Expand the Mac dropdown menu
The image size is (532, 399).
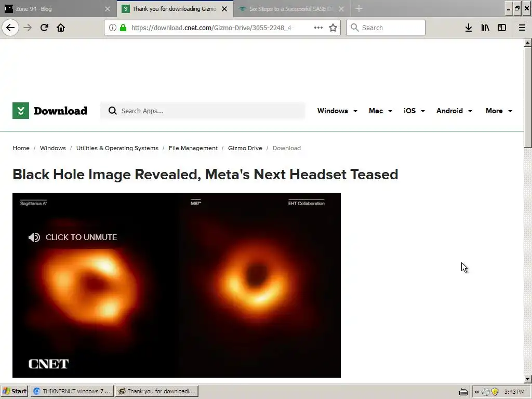tap(380, 111)
